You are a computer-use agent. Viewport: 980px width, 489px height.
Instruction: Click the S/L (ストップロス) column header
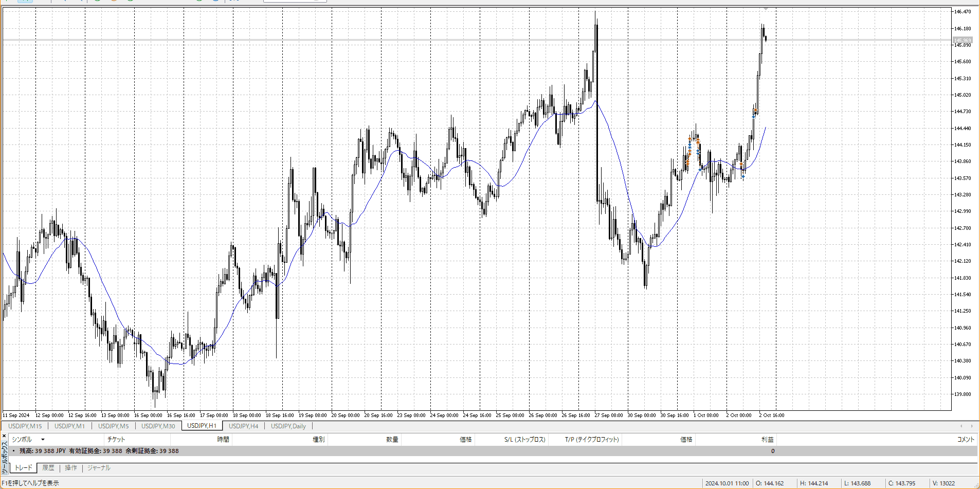(x=524, y=440)
